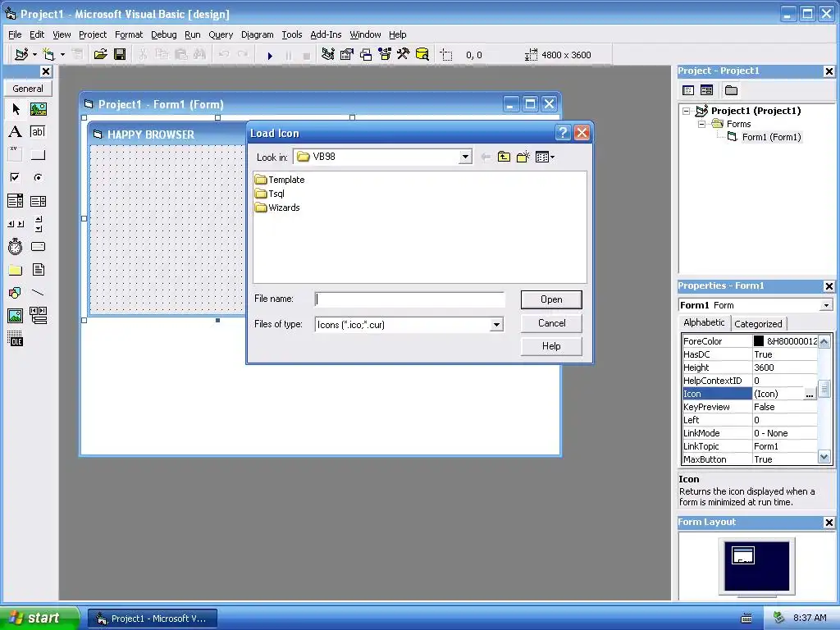
Task: Select the VScrollBar control tool
Action: 38,224
